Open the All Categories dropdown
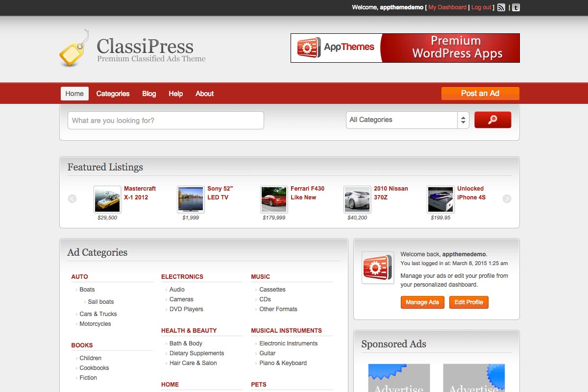Image resolution: width=588 pixels, height=392 pixels. coord(408,120)
